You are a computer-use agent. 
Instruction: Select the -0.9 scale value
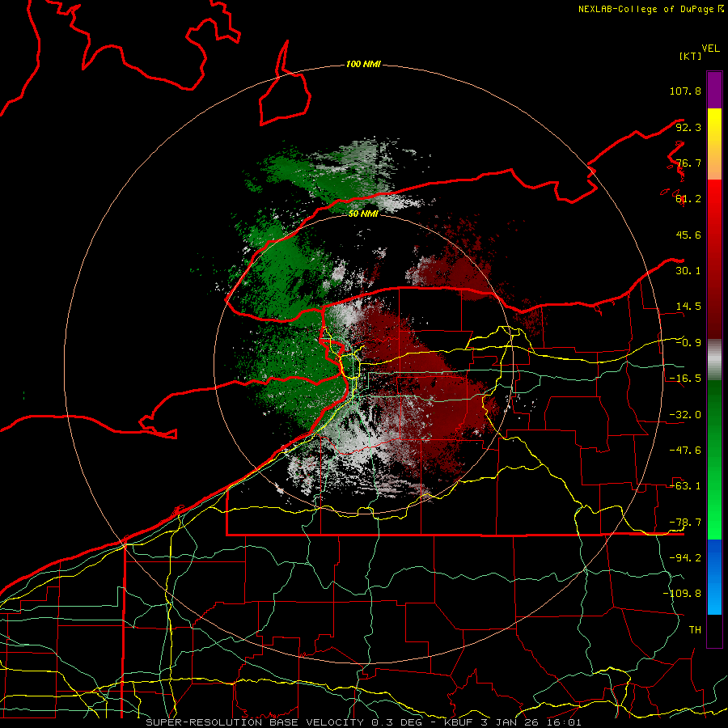[x=688, y=343]
